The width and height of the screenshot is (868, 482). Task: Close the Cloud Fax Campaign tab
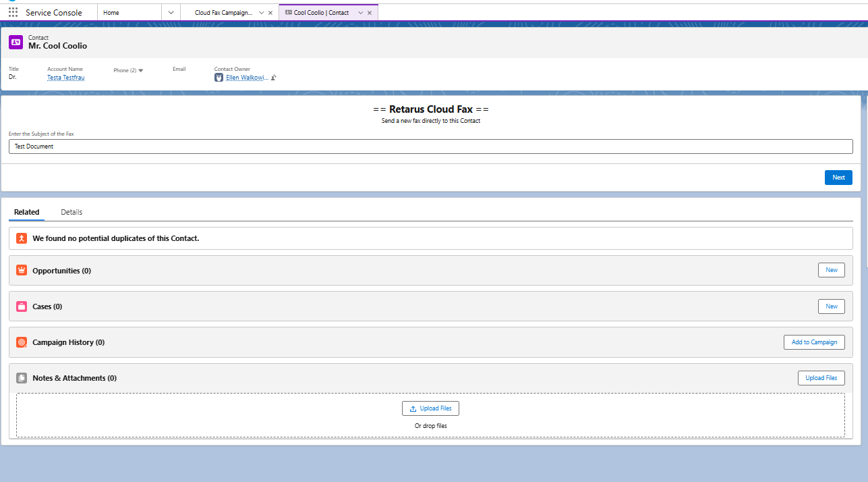coord(270,13)
